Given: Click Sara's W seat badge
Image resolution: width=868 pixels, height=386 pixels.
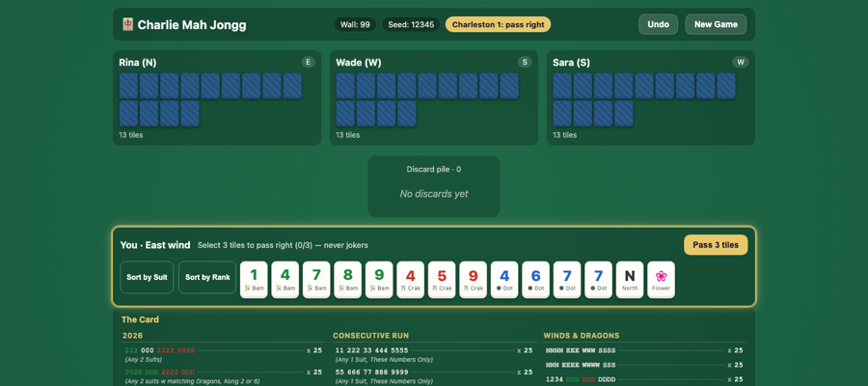Looking at the screenshot, I should [x=741, y=62].
